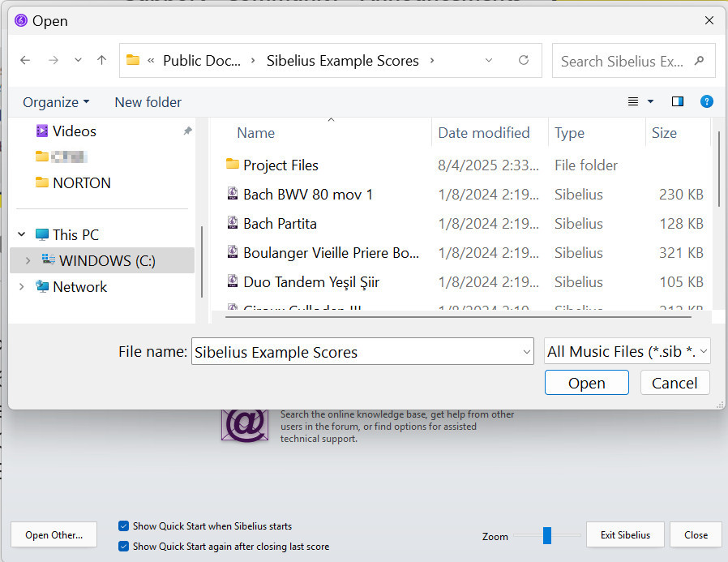Select 321 KB size cell

(681, 253)
